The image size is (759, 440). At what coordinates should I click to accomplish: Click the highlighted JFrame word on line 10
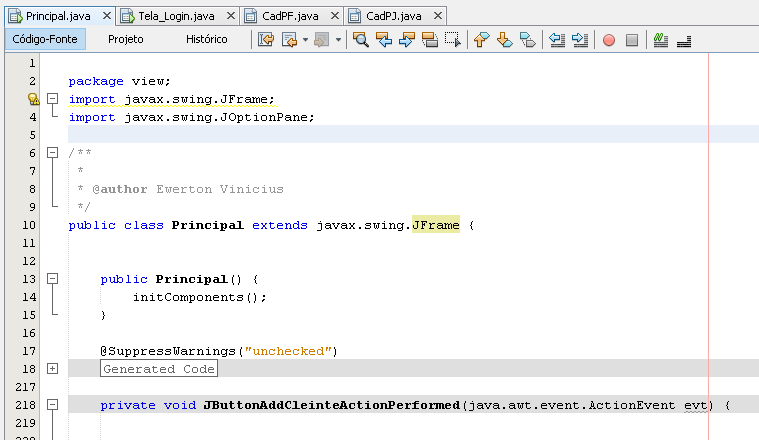436,225
